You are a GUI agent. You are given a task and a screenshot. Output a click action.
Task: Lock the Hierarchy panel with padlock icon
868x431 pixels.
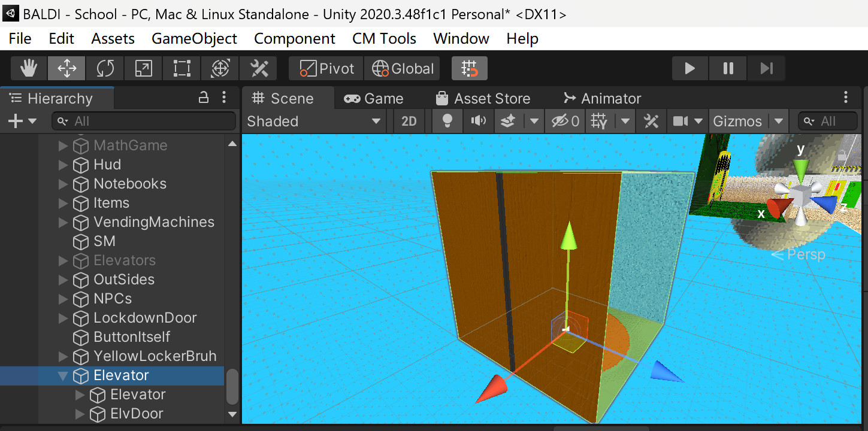204,98
